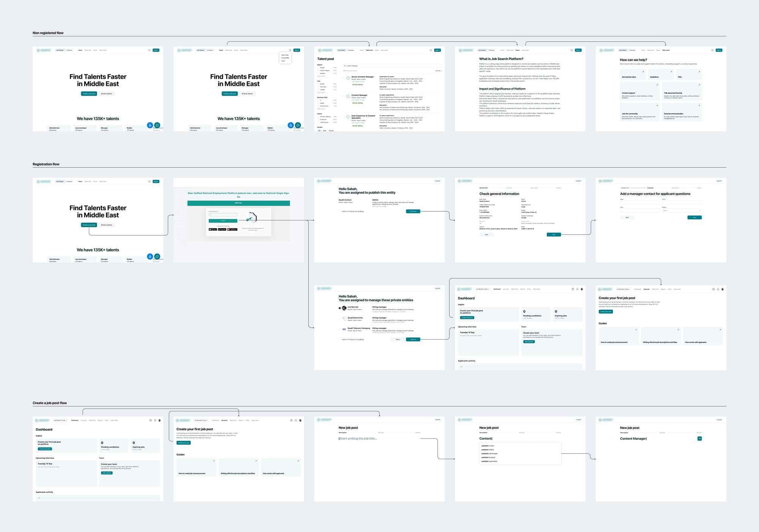Tick the Actively seeking status checkbox
Screen dimensions: 759x532
318,117
